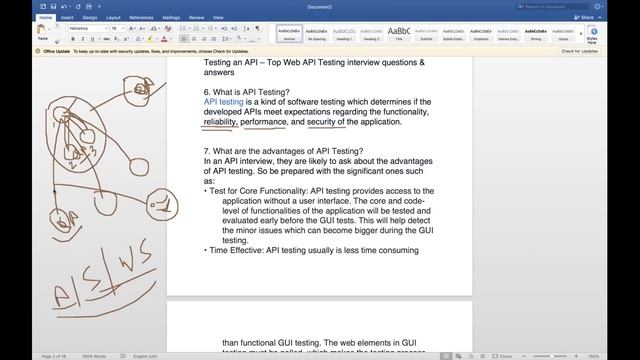The image size is (640, 360).
Task: Switch to the Mailings tab
Action: [x=171, y=18]
